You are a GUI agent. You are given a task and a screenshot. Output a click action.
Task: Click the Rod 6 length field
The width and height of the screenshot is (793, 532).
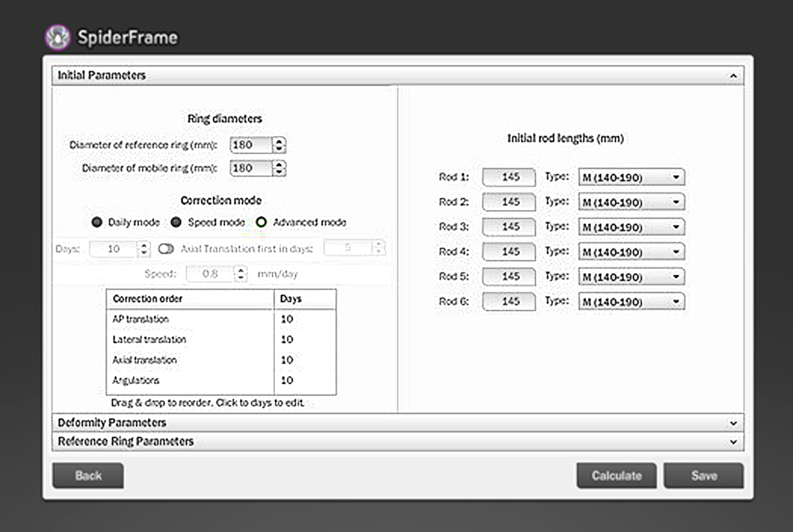pyautogui.click(x=509, y=302)
